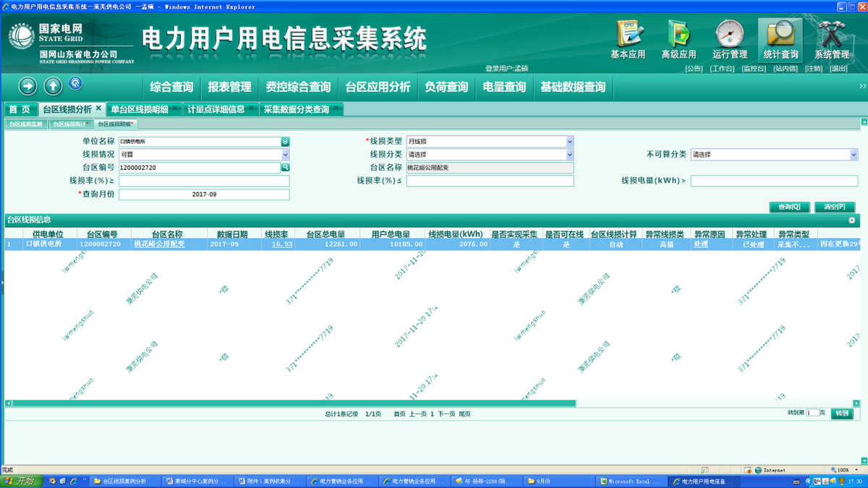Click the 尾页 pagination link
868x488 pixels.
[464, 414]
